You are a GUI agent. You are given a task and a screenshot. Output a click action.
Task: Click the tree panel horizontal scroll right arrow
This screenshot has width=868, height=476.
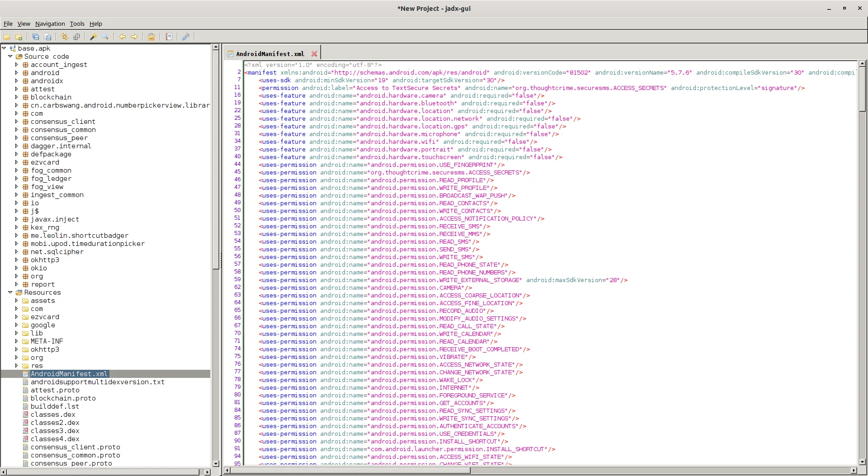click(x=207, y=472)
